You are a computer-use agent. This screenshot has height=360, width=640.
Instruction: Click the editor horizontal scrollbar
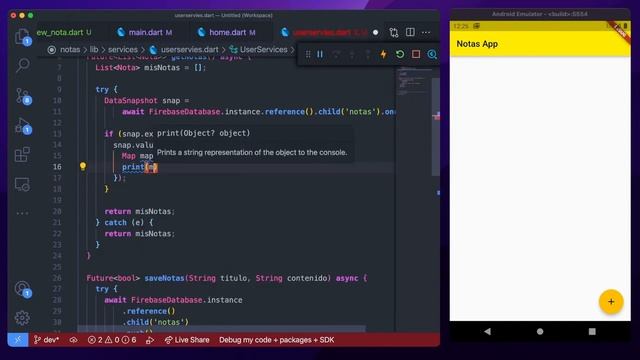[221, 329]
